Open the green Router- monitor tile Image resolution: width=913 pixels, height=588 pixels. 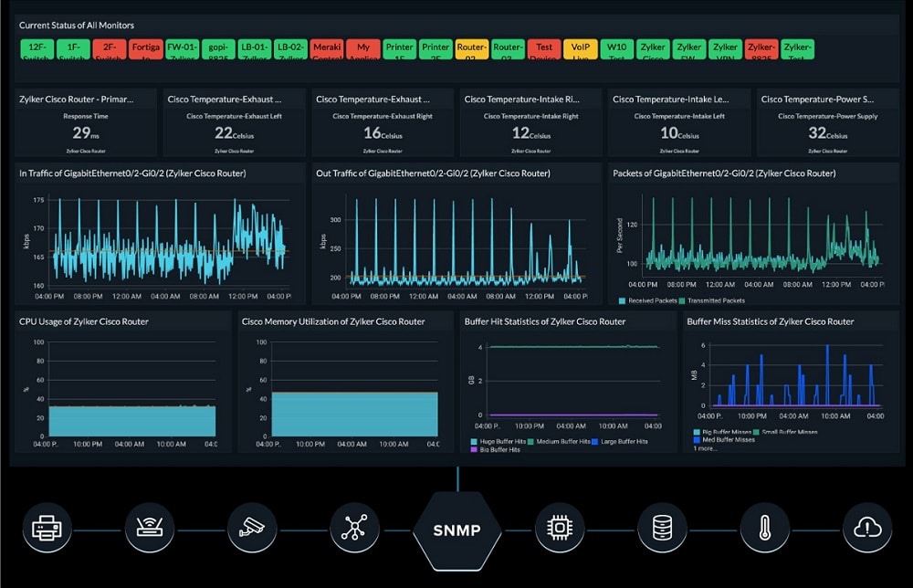[508, 49]
